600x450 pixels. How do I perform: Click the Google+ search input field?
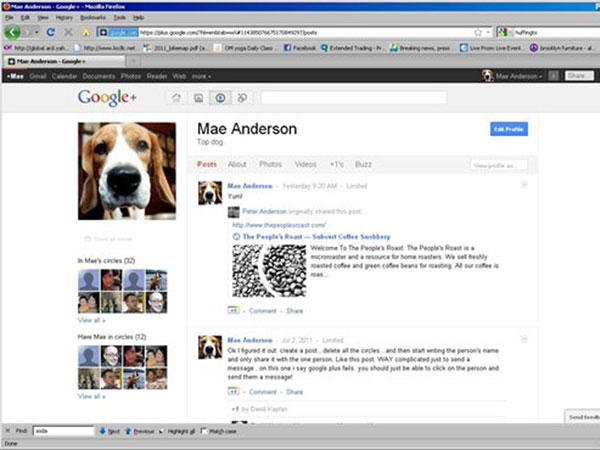point(352,98)
